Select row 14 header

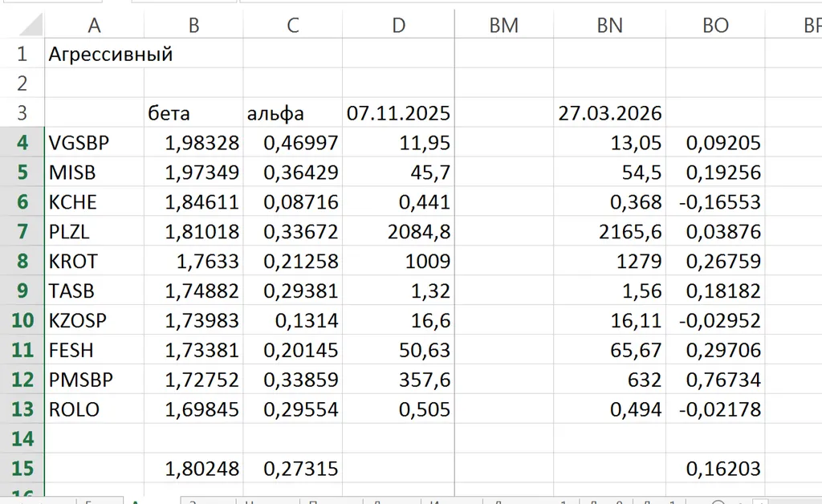(x=22, y=438)
